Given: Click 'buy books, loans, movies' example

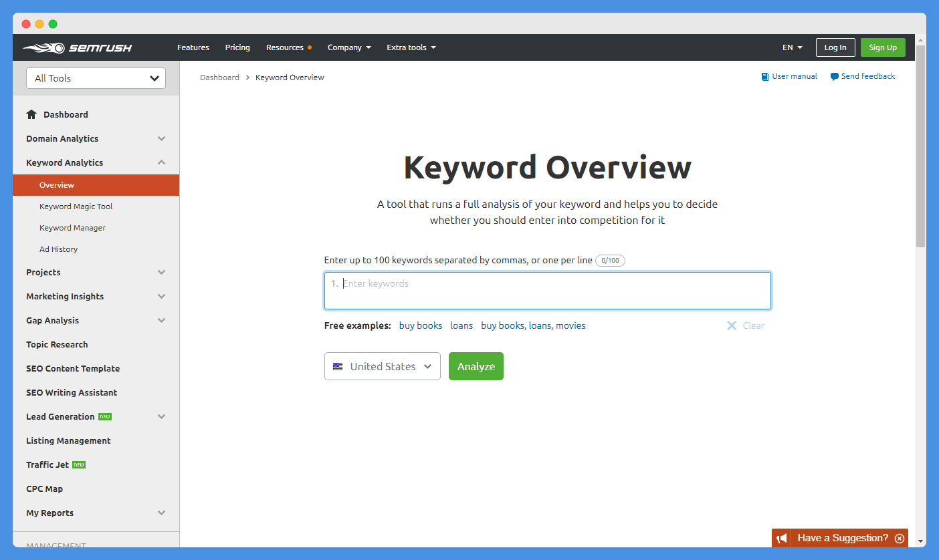Looking at the screenshot, I should click(x=533, y=325).
